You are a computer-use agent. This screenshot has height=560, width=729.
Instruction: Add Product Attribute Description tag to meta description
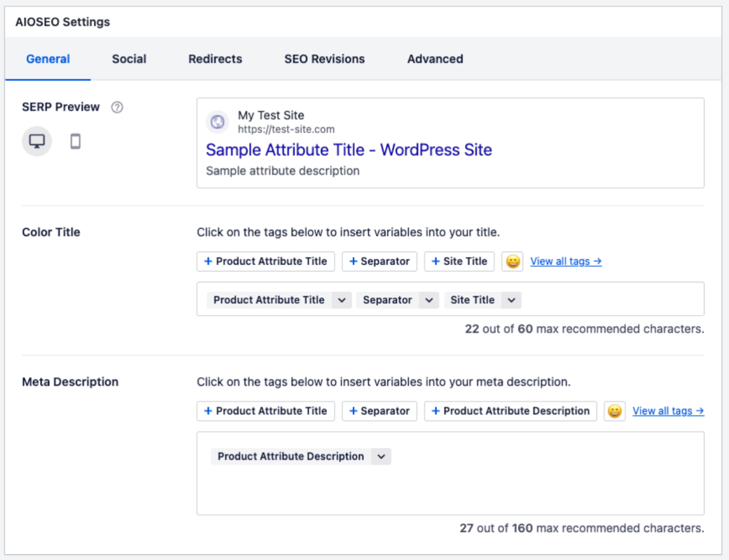coord(510,411)
